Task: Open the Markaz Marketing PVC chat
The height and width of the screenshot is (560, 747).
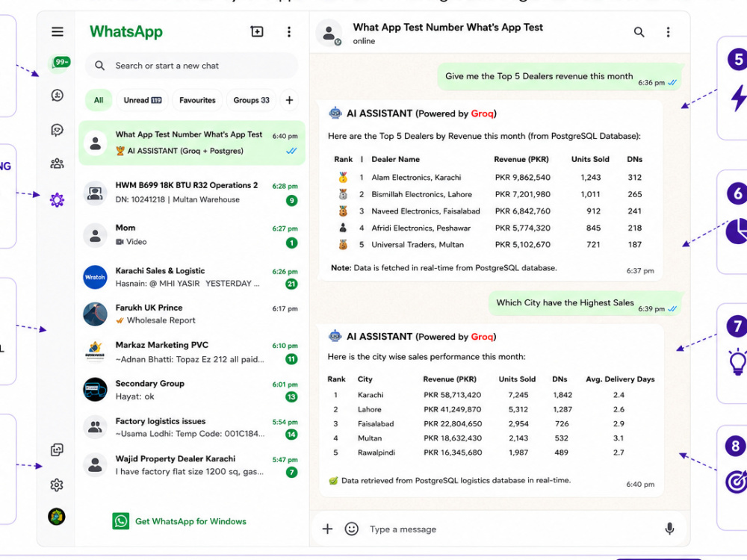Action: click(191, 352)
